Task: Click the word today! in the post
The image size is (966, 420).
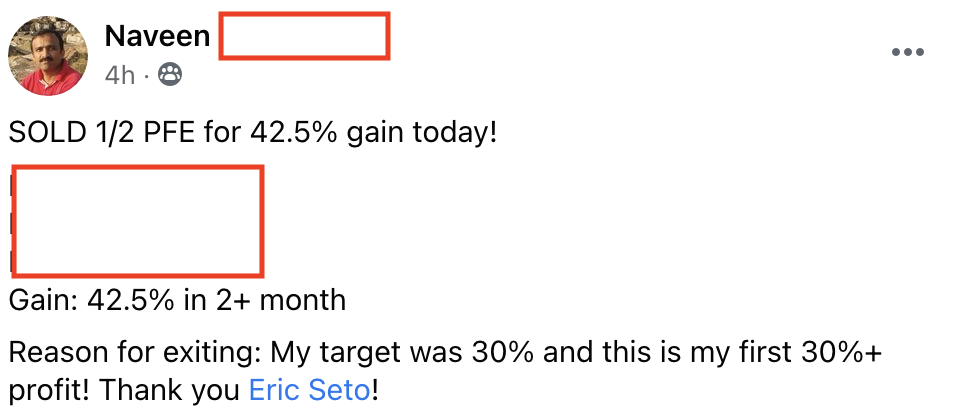Action: (454, 134)
